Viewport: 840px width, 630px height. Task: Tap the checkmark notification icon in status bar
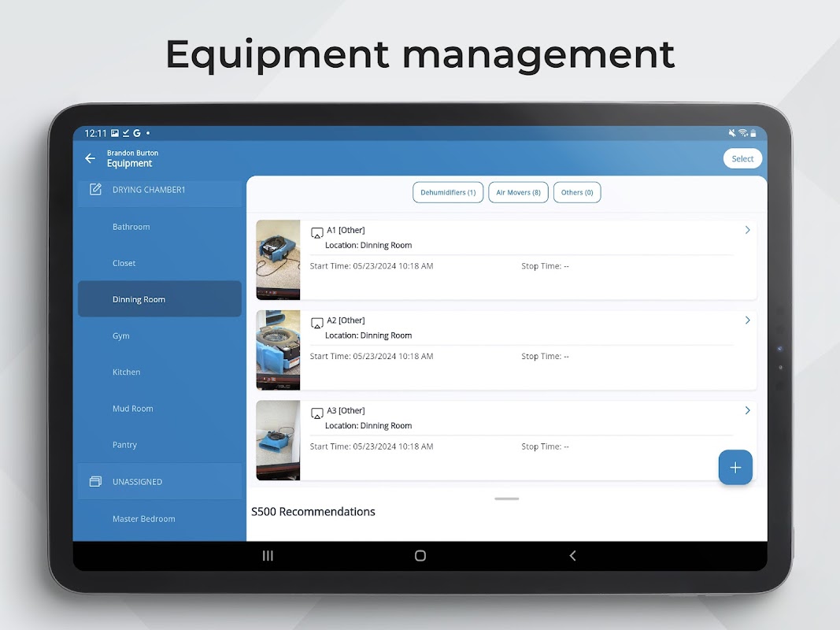pyautogui.click(x=126, y=133)
